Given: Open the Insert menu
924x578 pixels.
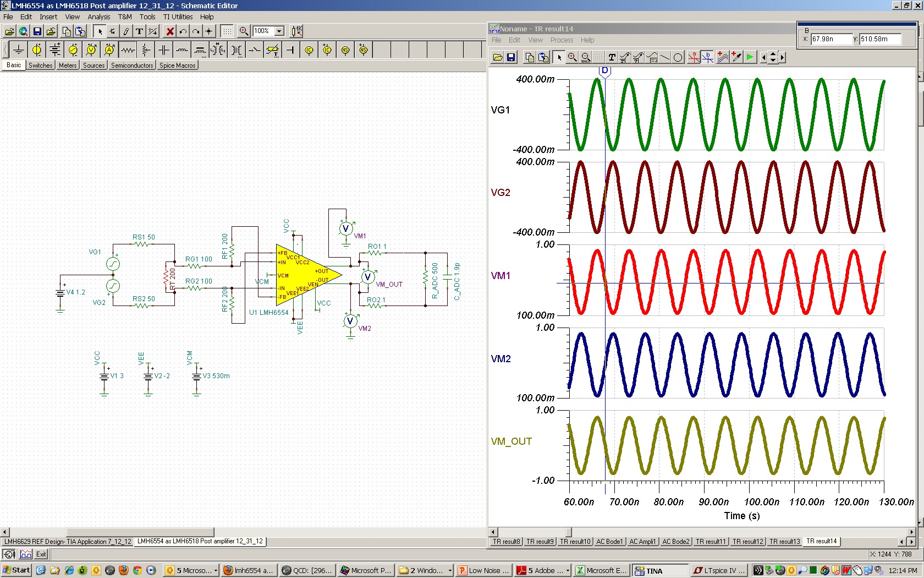Looking at the screenshot, I should pos(48,17).
